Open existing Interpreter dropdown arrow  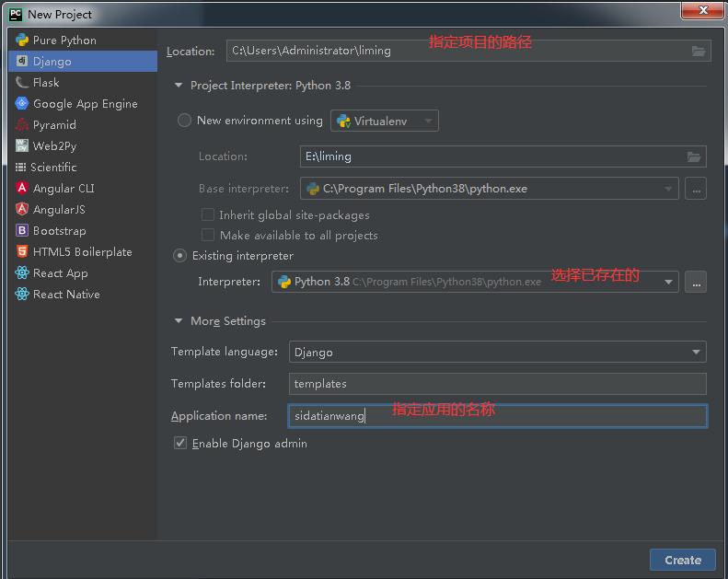point(668,282)
